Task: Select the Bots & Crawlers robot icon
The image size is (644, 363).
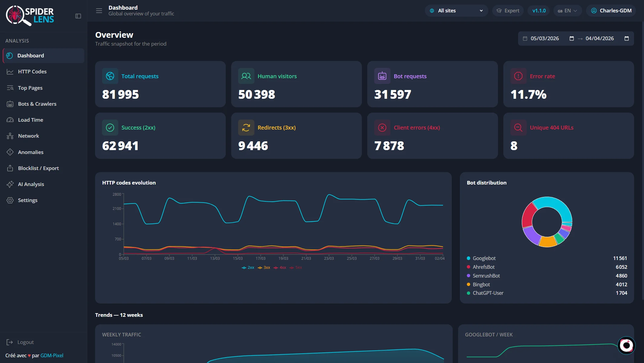Action: click(x=10, y=104)
